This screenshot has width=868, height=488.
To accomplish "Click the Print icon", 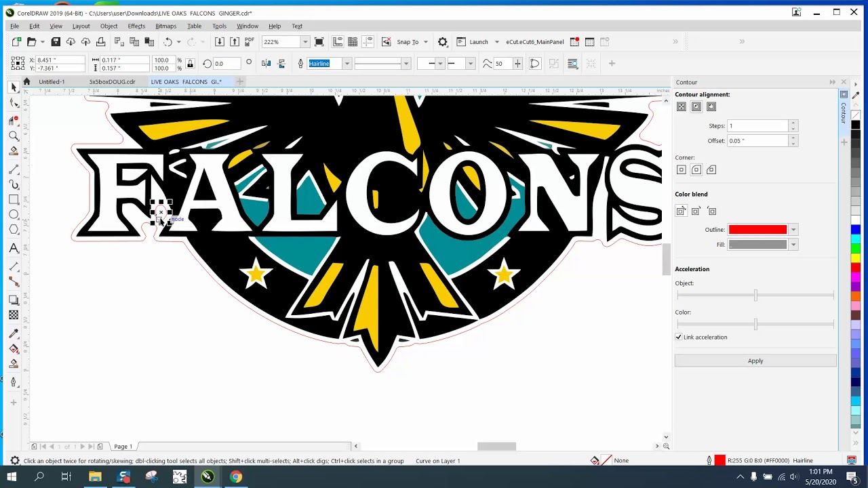I will pyautogui.click(x=100, y=42).
